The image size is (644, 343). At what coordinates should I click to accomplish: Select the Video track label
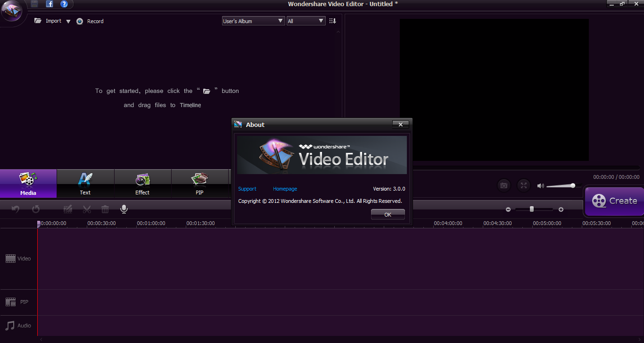18,259
